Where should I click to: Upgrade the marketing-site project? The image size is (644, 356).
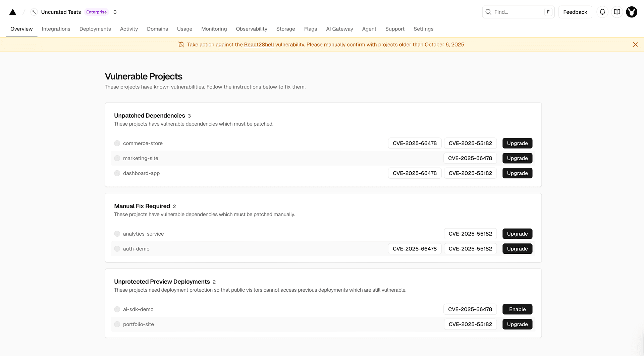click(x=517, y=158)
